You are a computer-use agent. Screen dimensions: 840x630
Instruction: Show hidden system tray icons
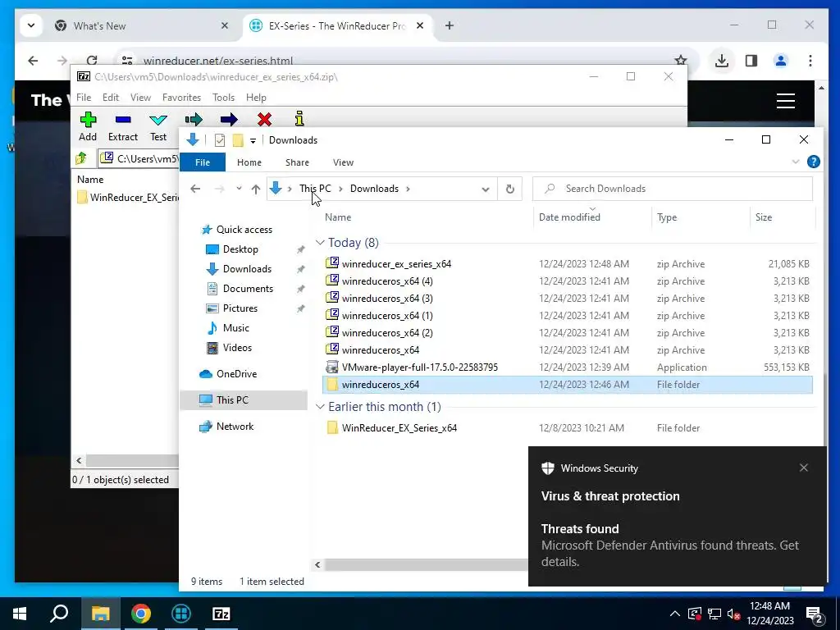(674, 614)
